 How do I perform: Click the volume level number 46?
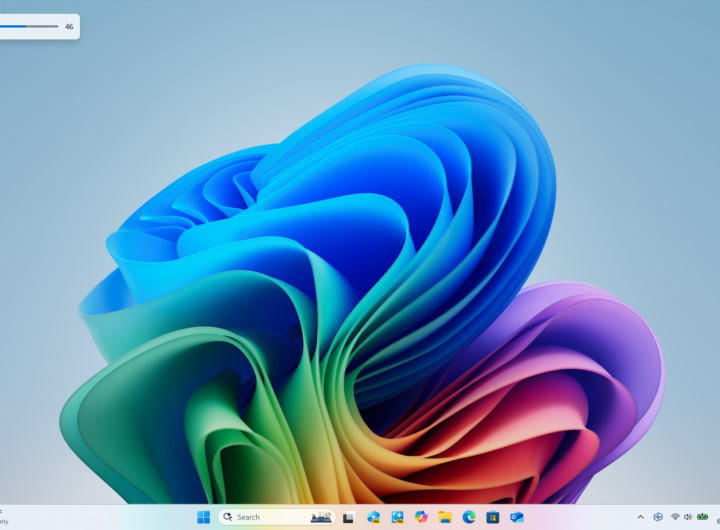click(x=69, y=27)
